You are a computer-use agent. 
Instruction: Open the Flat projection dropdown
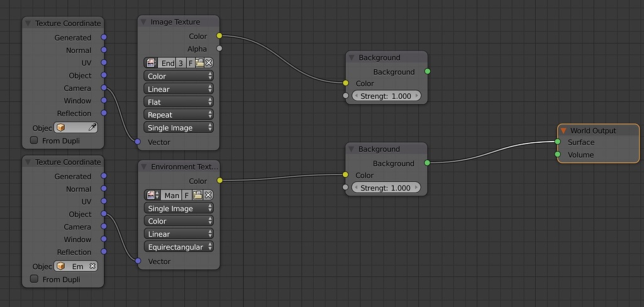pyautogui.click(x=179, y=102)
